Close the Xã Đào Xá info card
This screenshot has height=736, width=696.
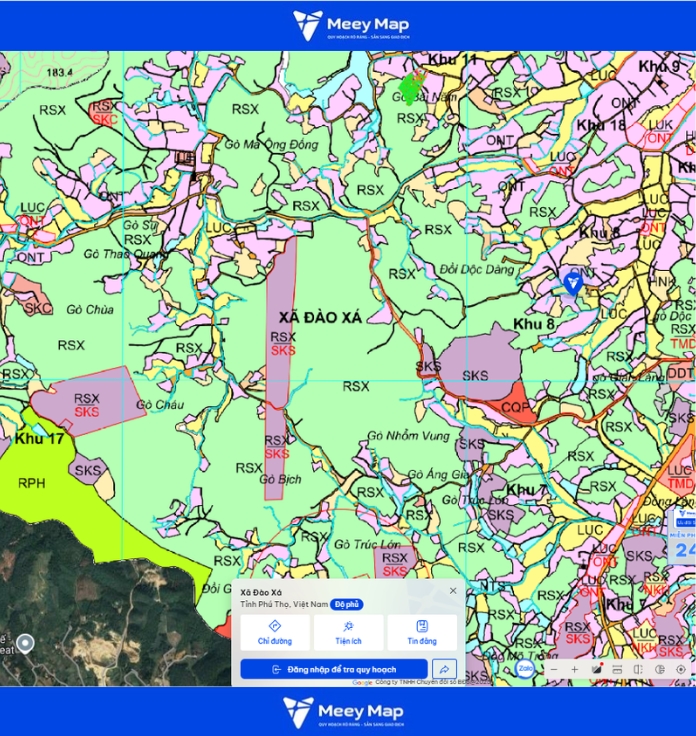click(x=453, y=590)
